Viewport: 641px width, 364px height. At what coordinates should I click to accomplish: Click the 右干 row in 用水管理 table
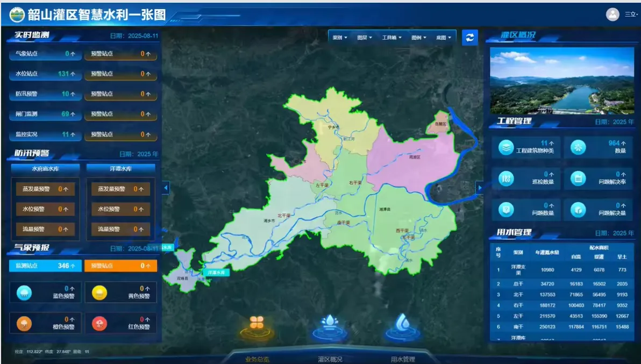(562, 305)
